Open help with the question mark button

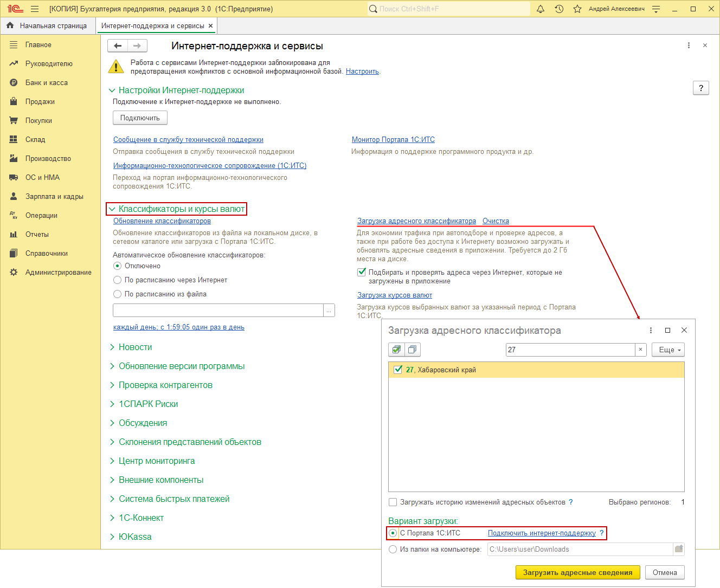701,88
